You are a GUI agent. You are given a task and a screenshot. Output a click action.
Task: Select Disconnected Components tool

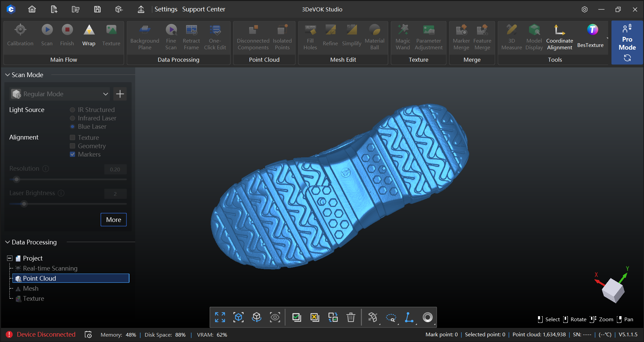pos(253,37)
